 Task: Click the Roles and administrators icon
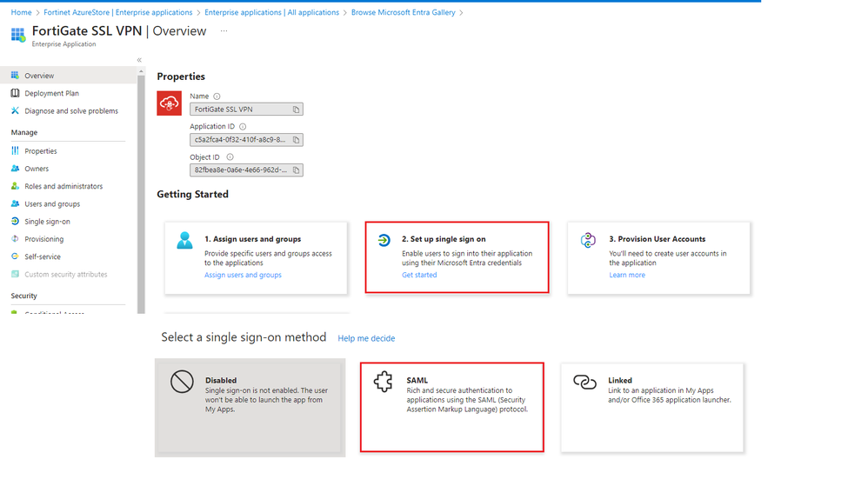(x=15, y=186)
